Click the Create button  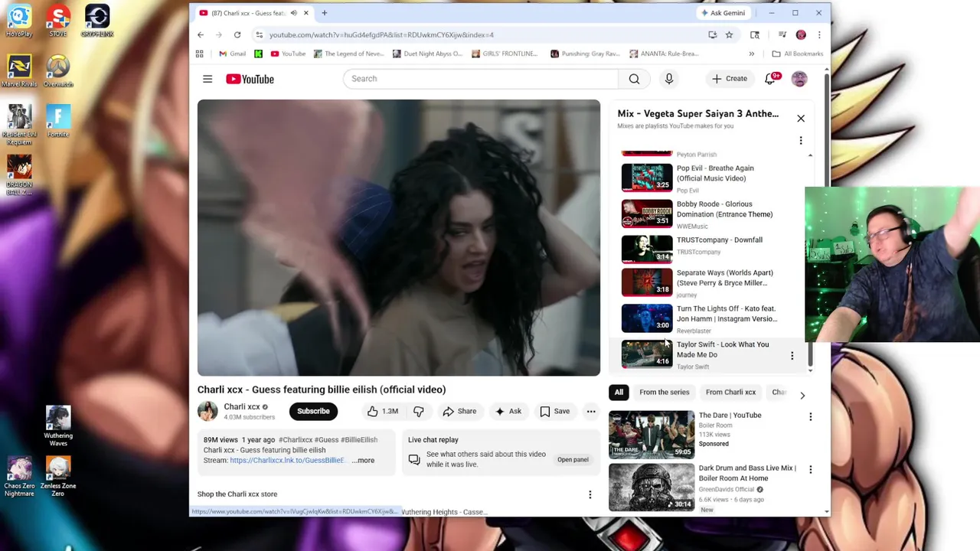pyautogui.click(x=729, y=79)
